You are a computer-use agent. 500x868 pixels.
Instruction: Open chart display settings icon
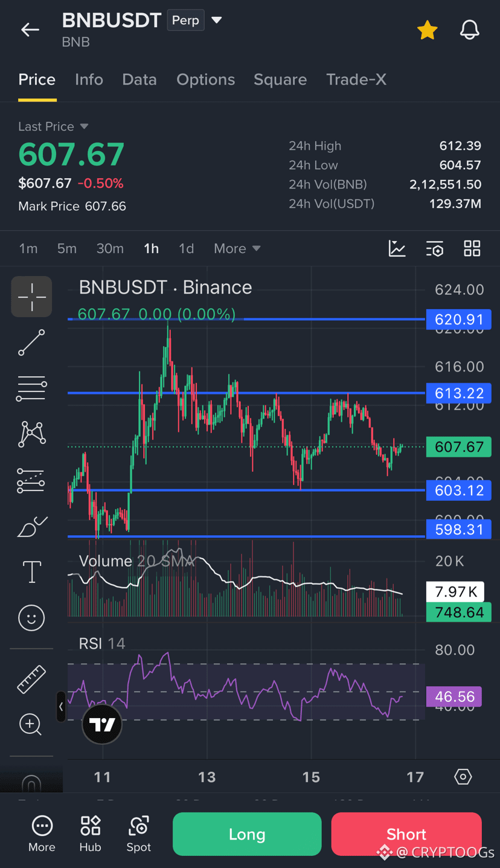pos(435,248)
